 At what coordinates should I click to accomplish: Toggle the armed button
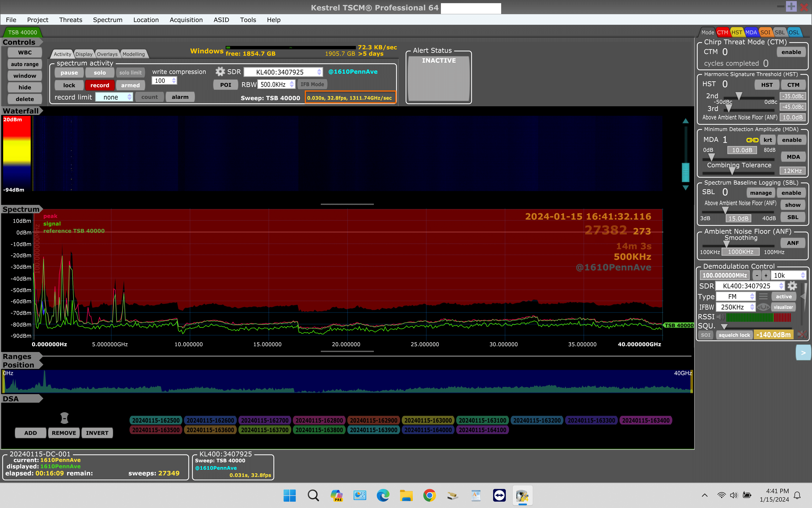pyautogui.click(x=130, y=85)
